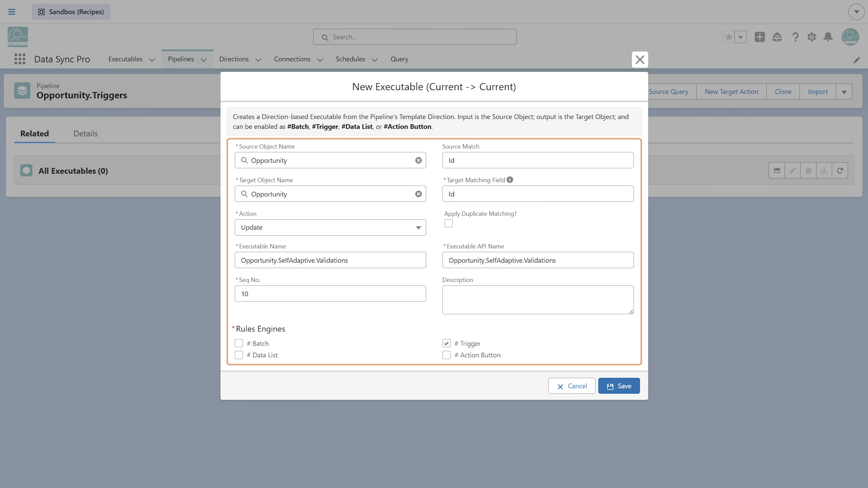The image size is (868, 488).
Task: Expand the Executables nav chevron
Action: tap(152, 60)
